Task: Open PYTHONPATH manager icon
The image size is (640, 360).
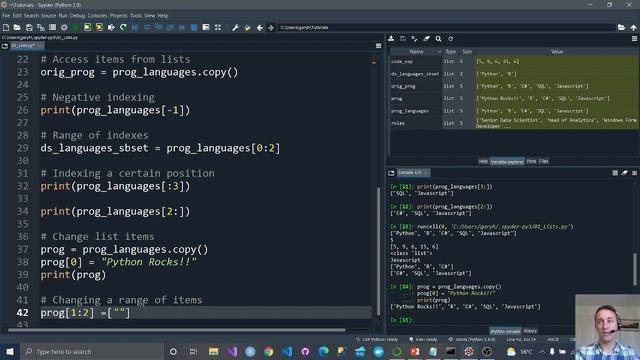Action: click(247, 27)
